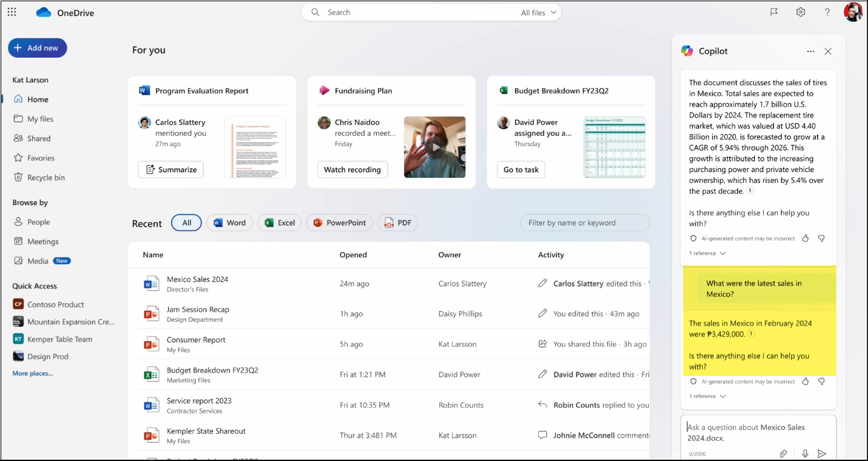Open Copilot more options ellipsis

[x=810, y=51]
